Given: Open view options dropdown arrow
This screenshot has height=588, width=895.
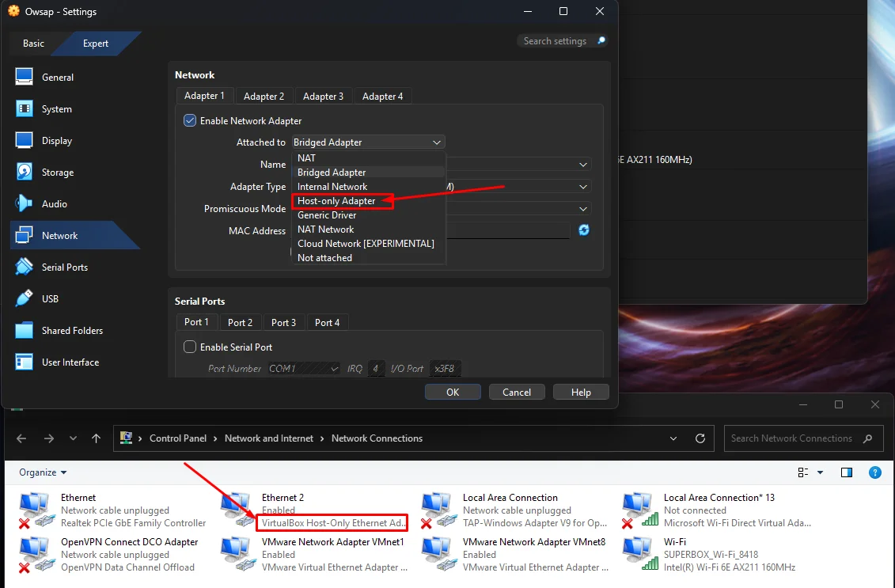Looking at the screenshot, I should point(821,472).
